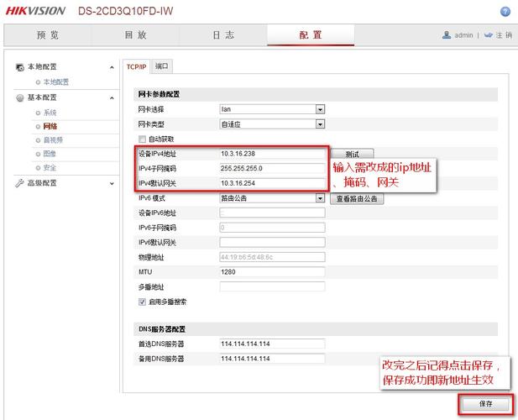Click the 多播地址 input field
The image size is (518, 420).
tap(272, 286)
